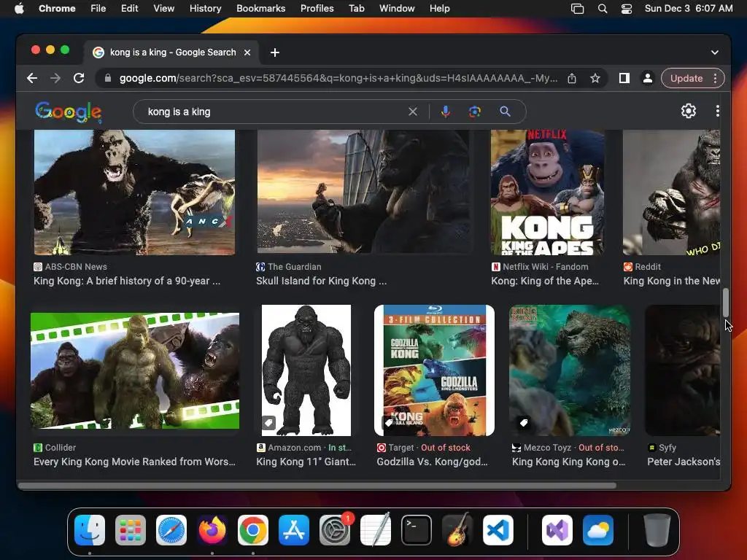Open the Tab menu
This screenshot has height=560, width=747.
356,9
